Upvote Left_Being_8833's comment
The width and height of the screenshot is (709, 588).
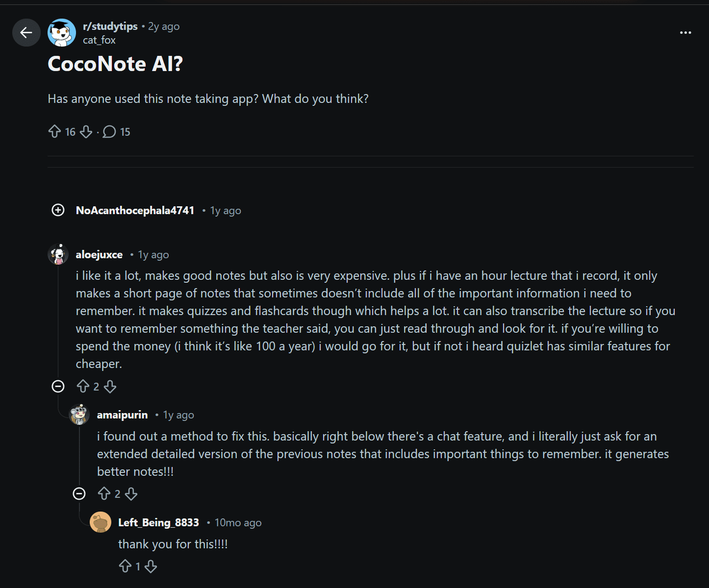pos(125,566)
